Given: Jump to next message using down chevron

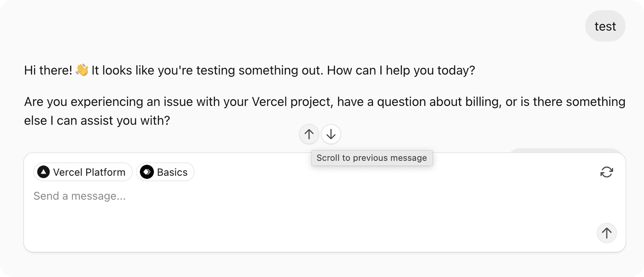Looking at the screenshot, I should pos(331,134).
